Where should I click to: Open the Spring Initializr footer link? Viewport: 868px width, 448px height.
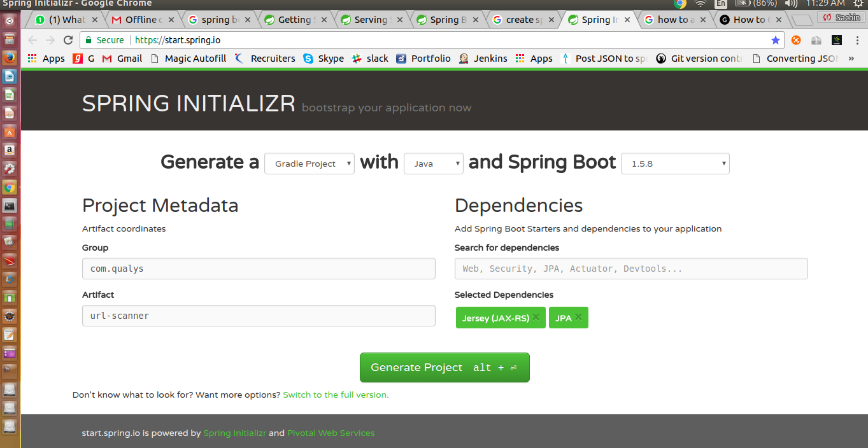(x=235, y=433)
